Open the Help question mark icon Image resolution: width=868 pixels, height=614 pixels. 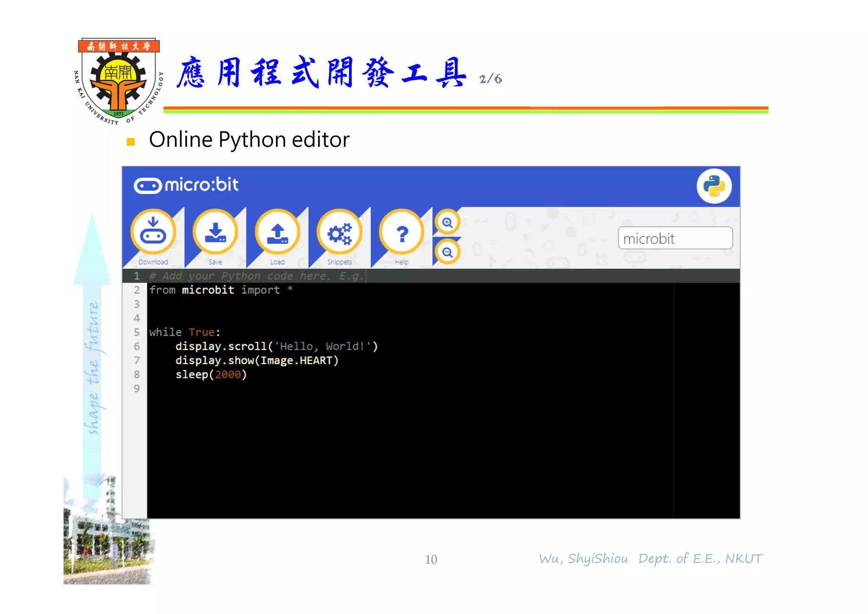[x=402, y=232]
